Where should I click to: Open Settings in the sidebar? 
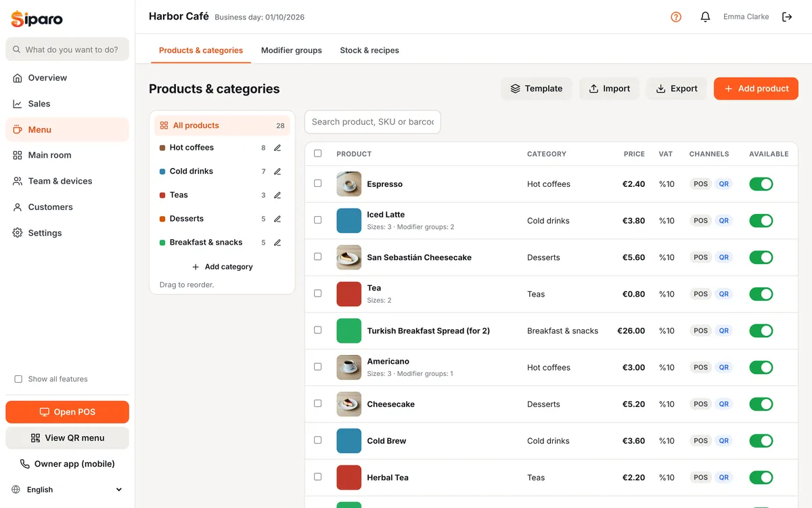67,233
